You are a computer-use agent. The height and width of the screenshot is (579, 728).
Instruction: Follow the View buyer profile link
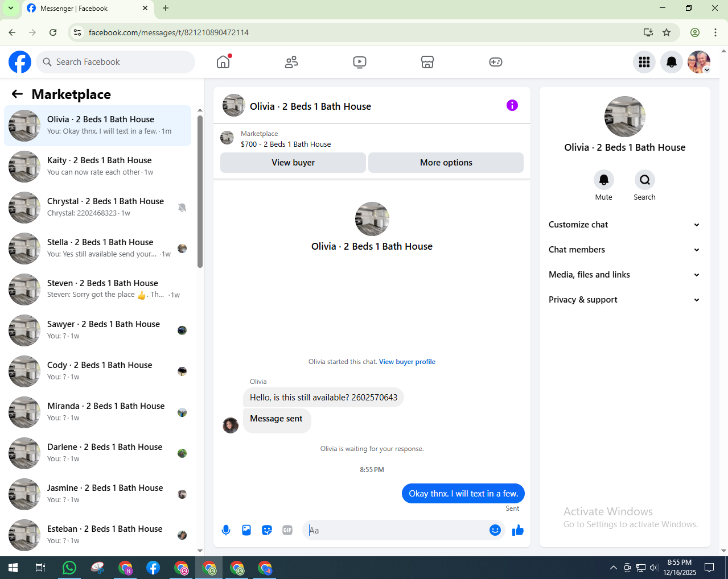click(407, 362)
